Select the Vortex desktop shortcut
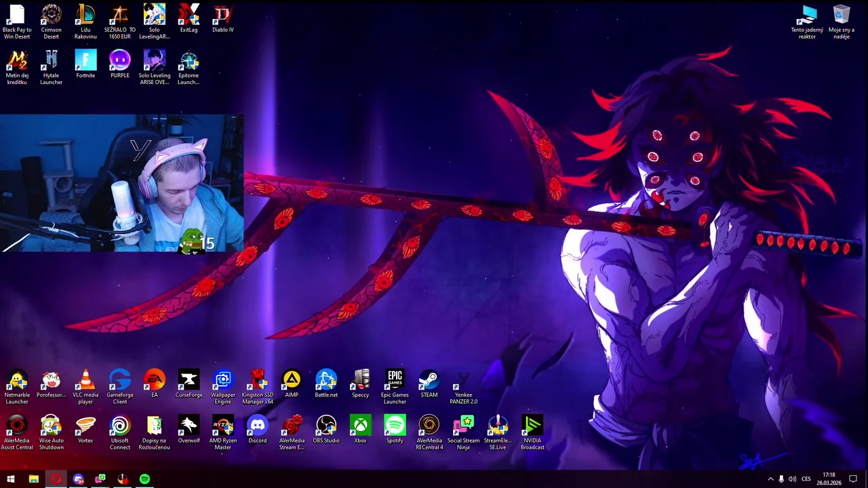This screenshot has height=488, width=868. 85,429
